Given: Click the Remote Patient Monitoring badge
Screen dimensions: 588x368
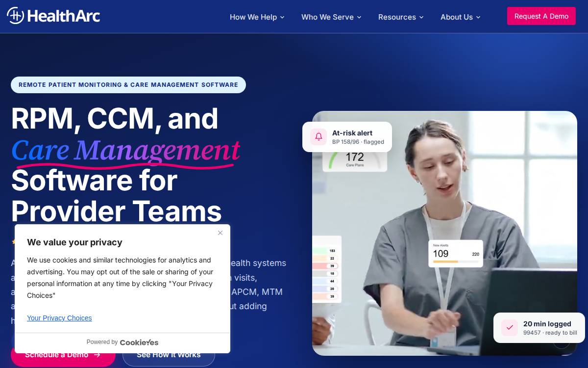Looking at the screenshot, I should coord(128,85).
